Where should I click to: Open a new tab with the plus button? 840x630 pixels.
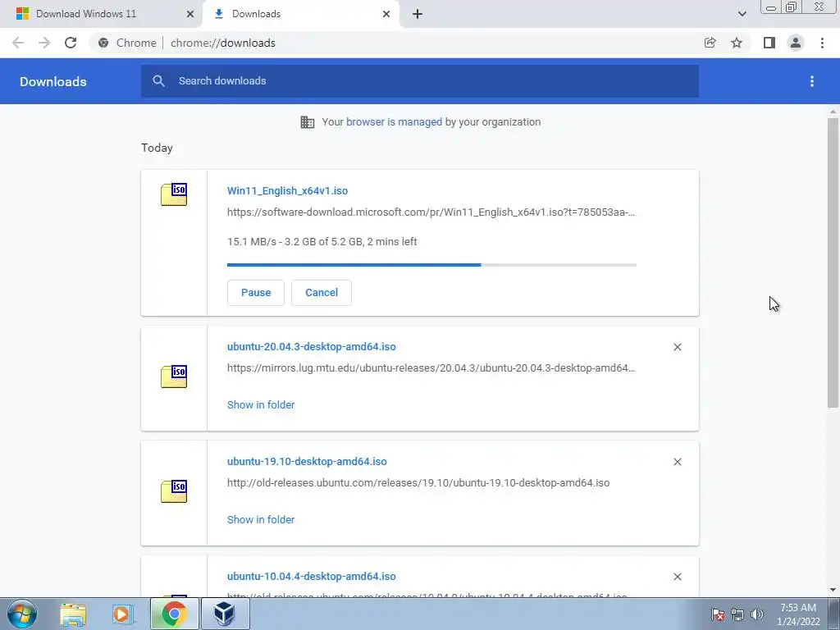tap(418, 14)
